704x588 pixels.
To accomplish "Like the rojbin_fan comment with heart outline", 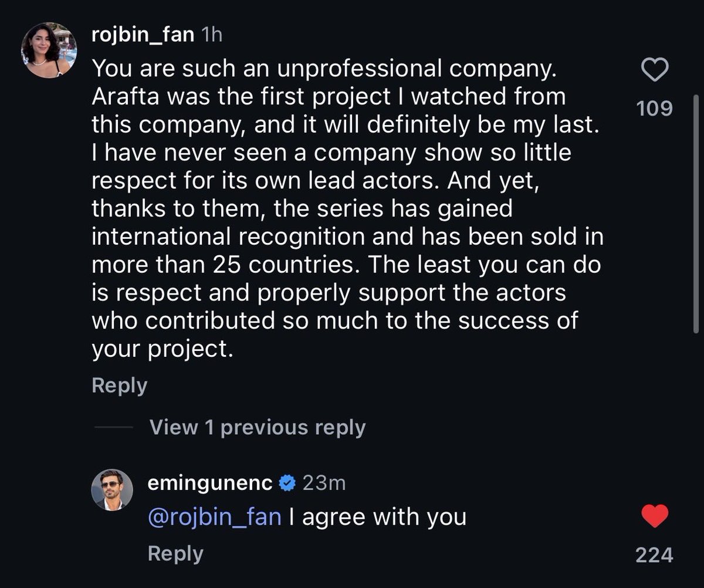I will point(654,70).
